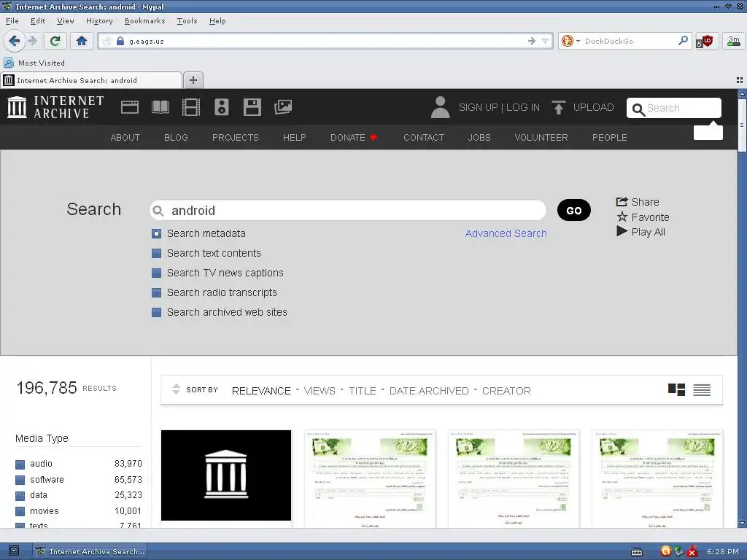Viewport: 747px width, 560px height.
Task: Open the first result thumbnail with Archive logo
Action: tap(226, 475)
